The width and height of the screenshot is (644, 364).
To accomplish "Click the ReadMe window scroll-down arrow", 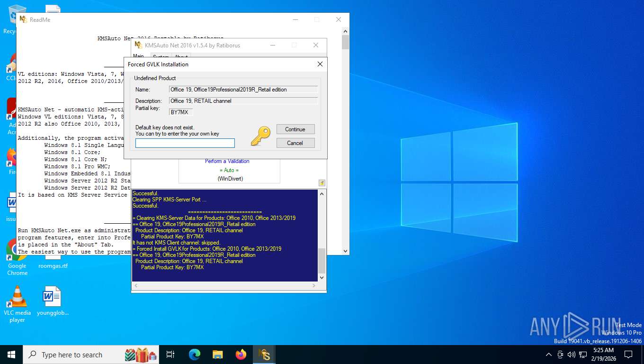I will pos(346,251).
